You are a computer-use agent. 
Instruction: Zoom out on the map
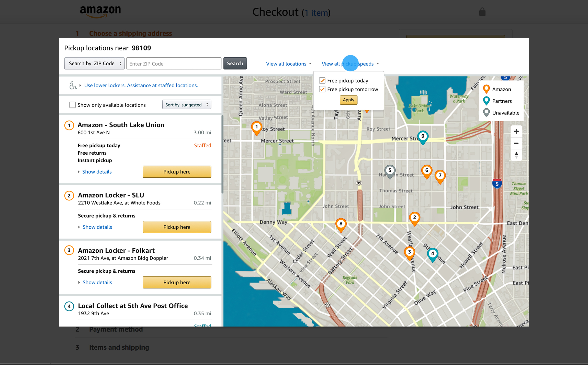tap(516, 143)
